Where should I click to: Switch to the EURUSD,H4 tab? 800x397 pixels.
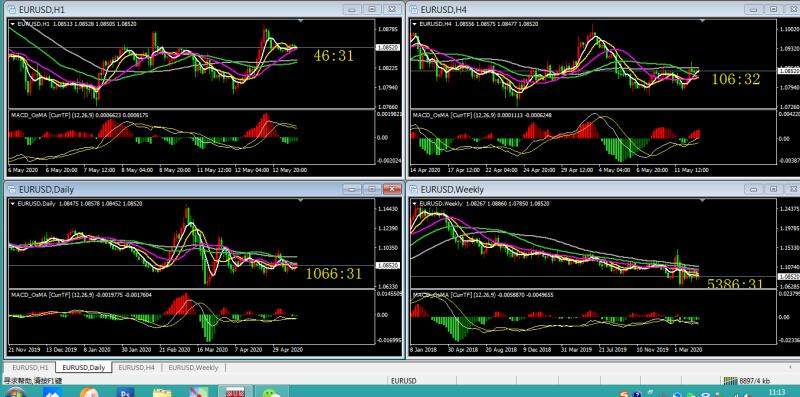136,367
